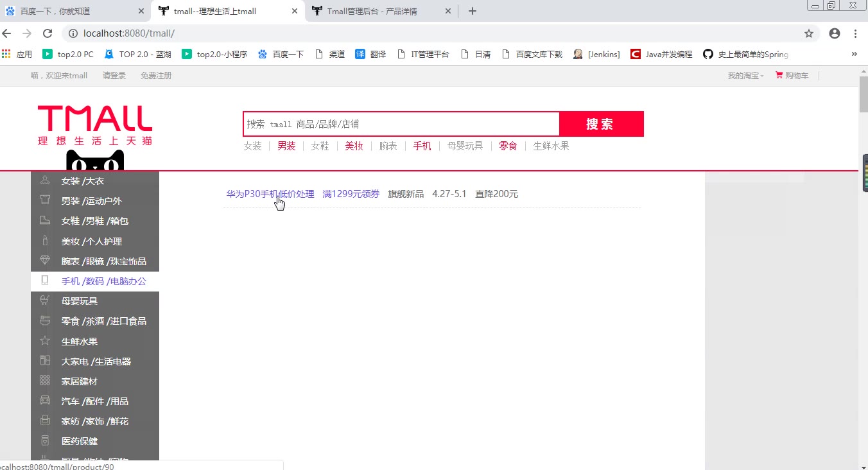Image resolution: width=868 pixels, height=470 pixels.
Task: Click the 请登录 login link
Action: pyautogui.click(x=114, y=75)
